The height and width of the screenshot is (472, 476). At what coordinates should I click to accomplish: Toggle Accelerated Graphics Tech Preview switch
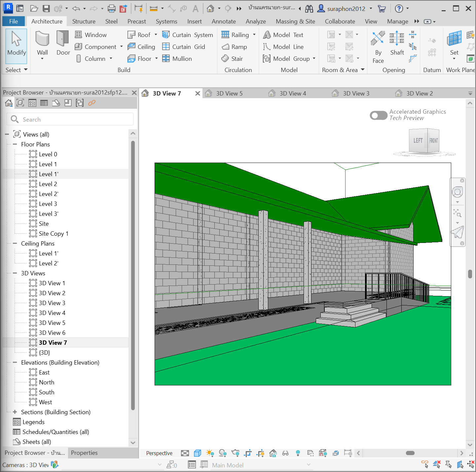coord(378,115)
